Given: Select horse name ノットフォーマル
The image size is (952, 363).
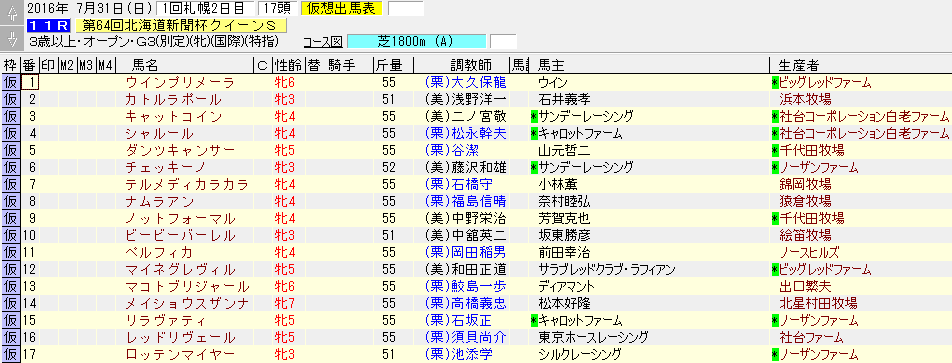Looking at the screenshot, I should [180, 219].
